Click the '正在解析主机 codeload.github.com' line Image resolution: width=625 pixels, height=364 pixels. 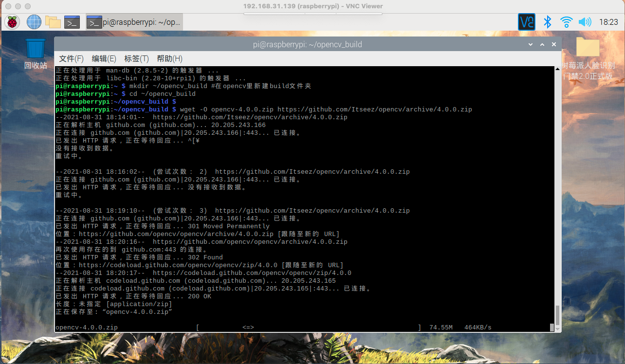[196, 281]
